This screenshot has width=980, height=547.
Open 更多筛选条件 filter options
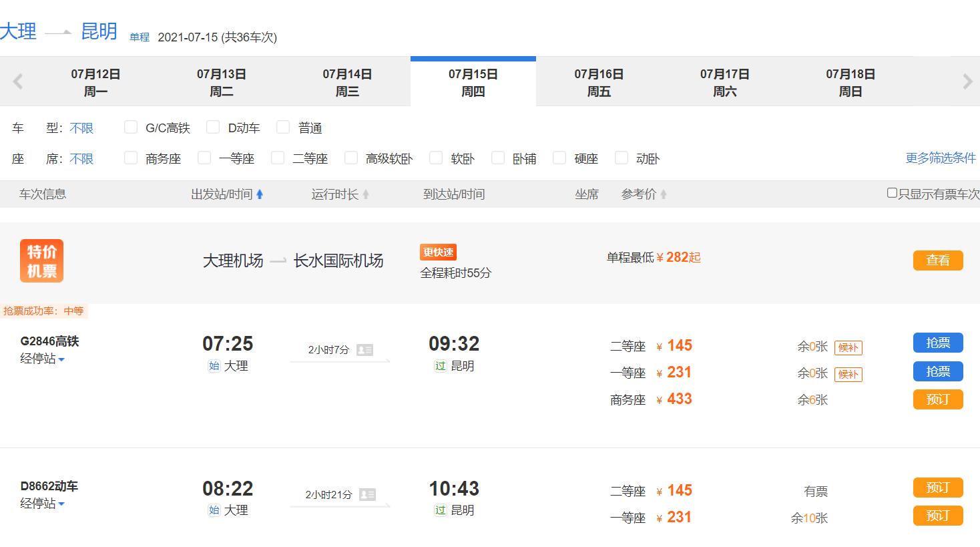[940, 158]
